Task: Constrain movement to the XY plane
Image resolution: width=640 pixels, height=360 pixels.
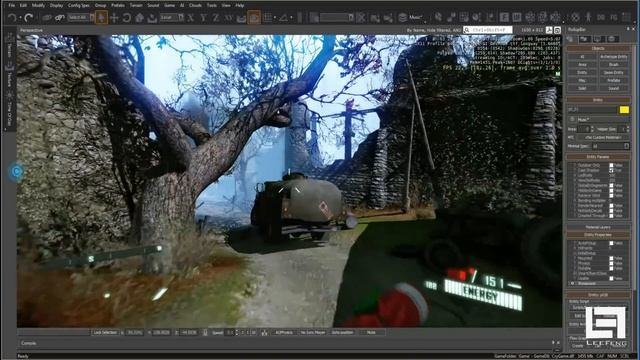Action: 228,18
